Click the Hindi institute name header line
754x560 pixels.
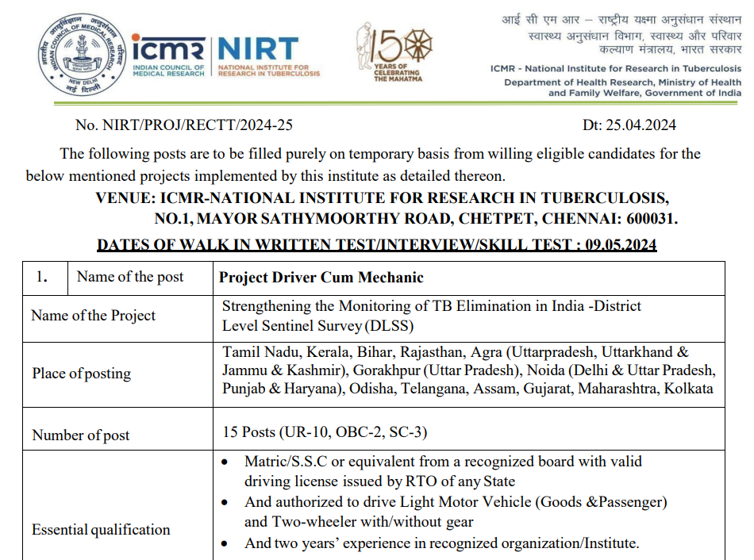tap(621, 20)
